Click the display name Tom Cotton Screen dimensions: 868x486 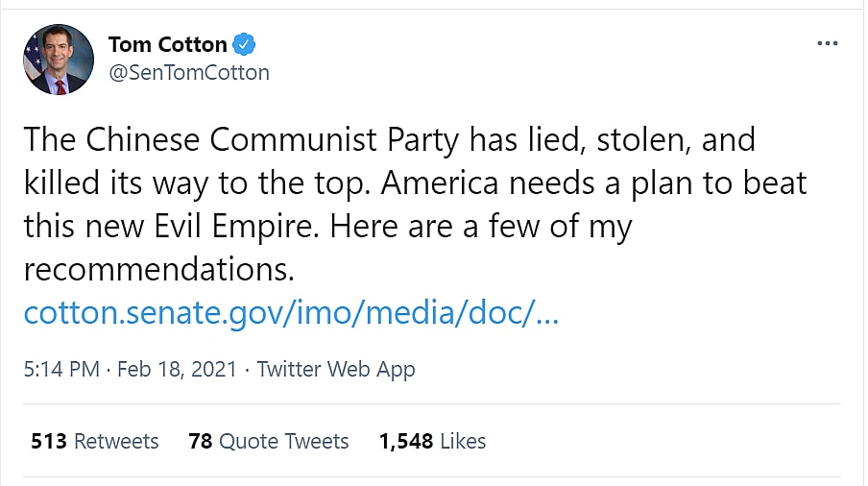(168, 44)
